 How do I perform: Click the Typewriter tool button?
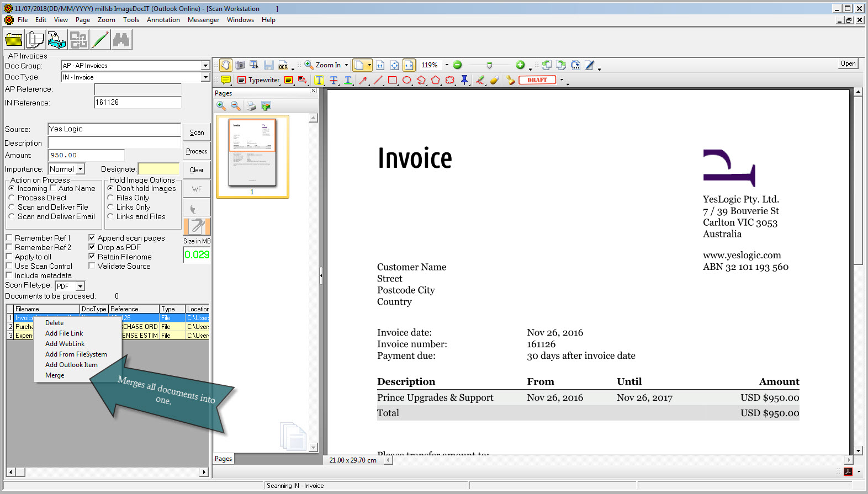(x=258, y=80)
